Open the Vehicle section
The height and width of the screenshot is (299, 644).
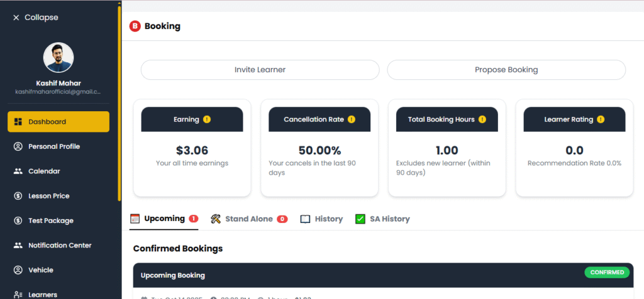(40, 270)
